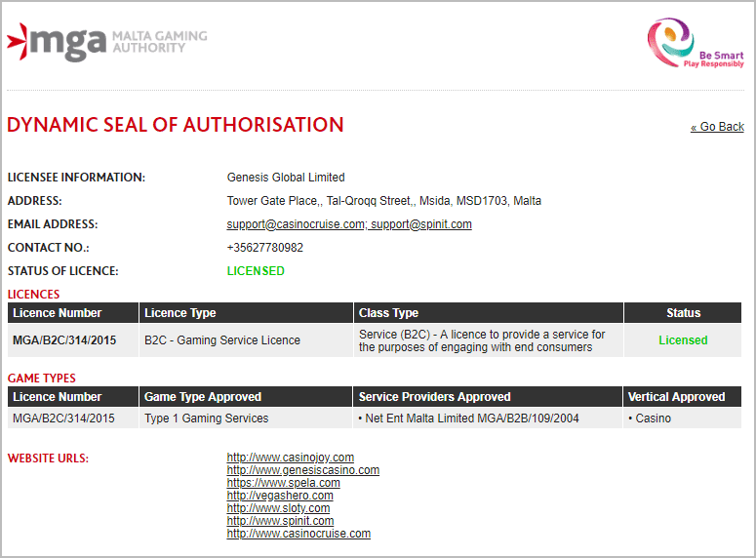The height and width of the screenshot is (558, 756).
Task: Click the Licence Type column header
Action: click(x=246, y=313)
